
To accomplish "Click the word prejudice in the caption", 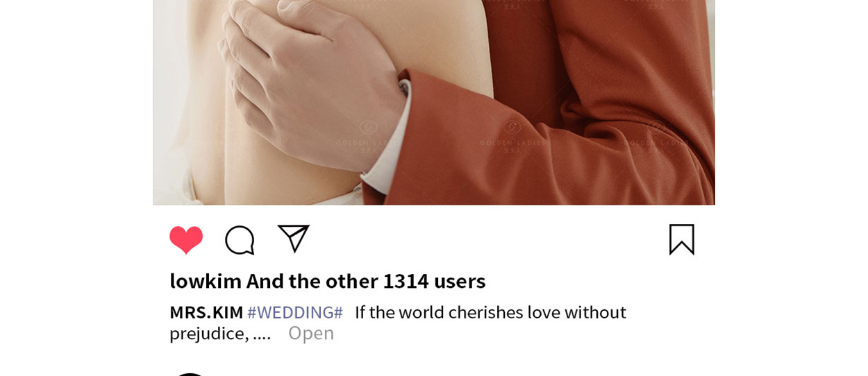I will 209,334.
